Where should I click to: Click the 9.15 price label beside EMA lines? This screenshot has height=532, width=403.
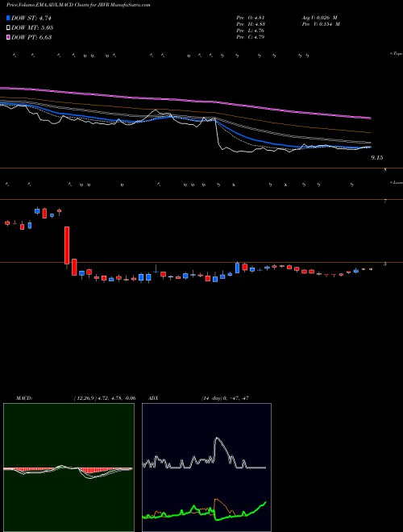[377, 158]
